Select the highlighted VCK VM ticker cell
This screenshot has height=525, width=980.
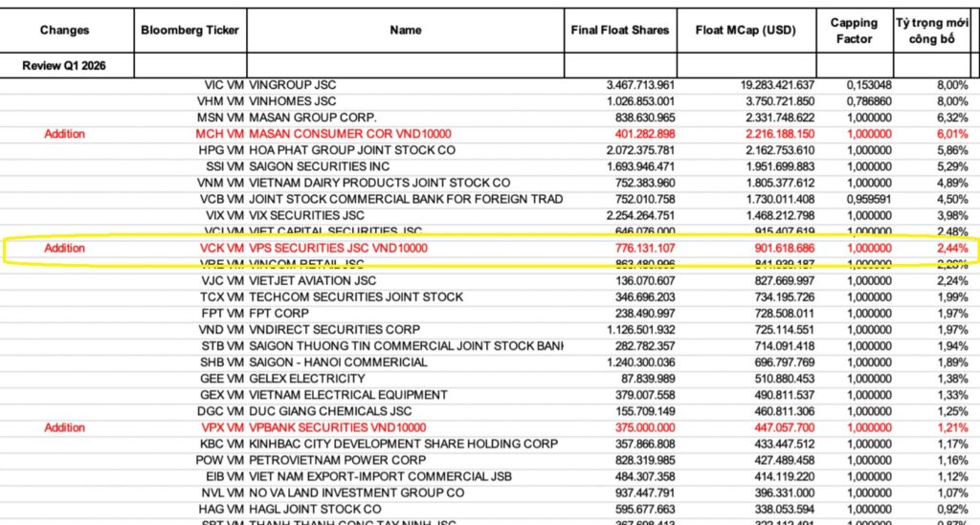tap(222, 248)
